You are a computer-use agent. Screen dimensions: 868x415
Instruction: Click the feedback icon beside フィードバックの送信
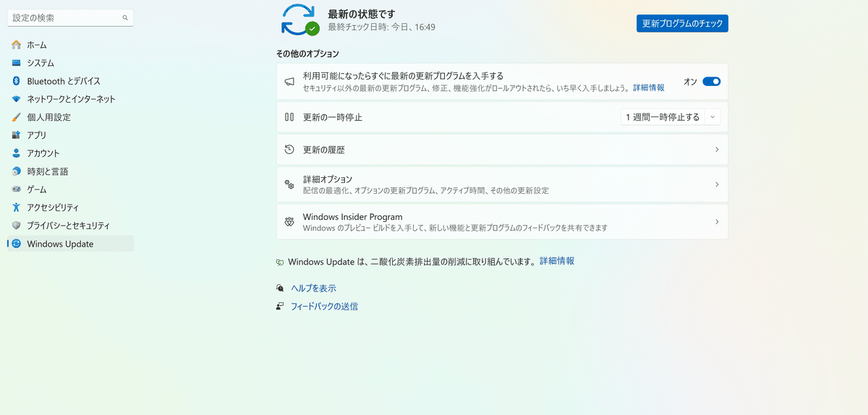coord(280,307)
